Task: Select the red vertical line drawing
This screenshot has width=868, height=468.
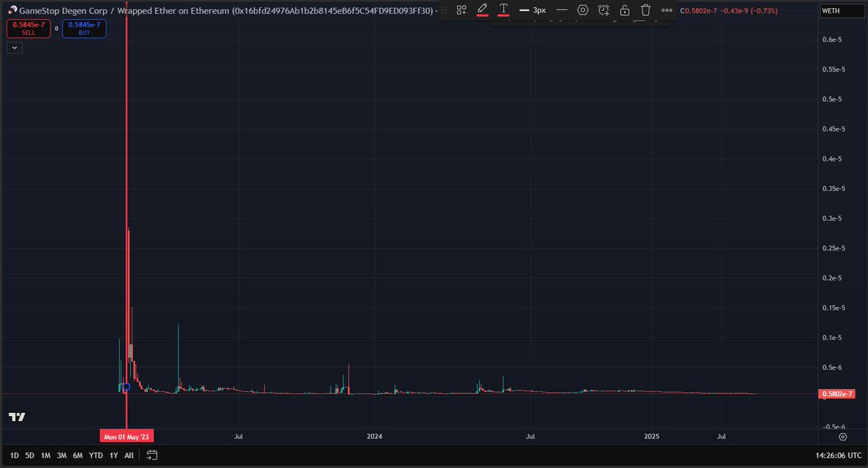Action: pos(127,217)
